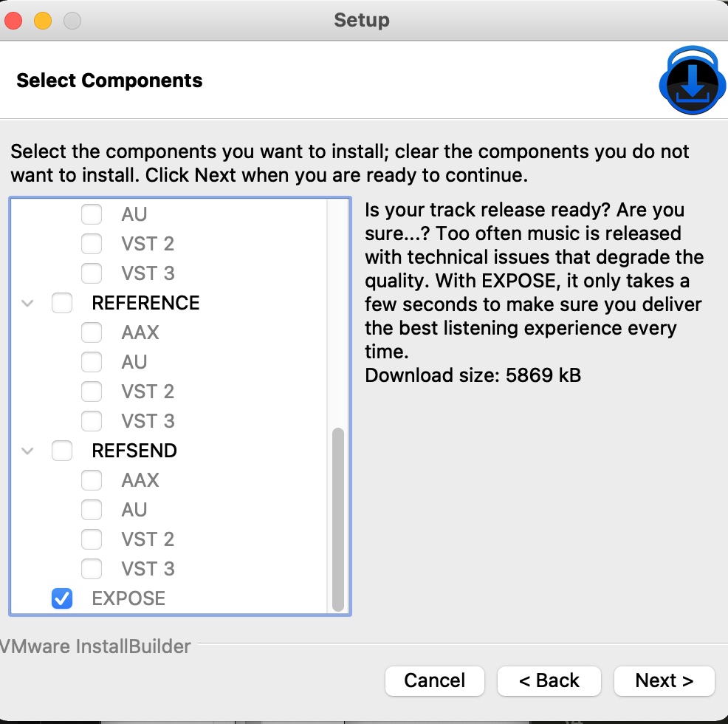
Task: Enable the REFERENCE component checkbox
Action: (x=62, y=303)
